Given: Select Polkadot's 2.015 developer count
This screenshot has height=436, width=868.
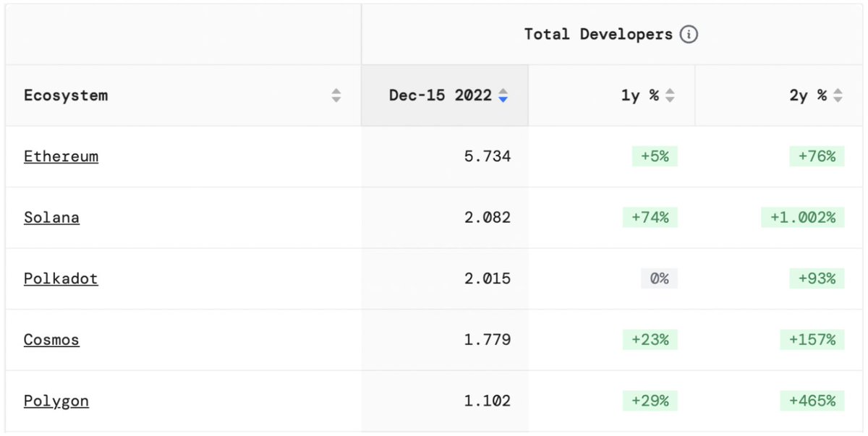Looking at the screenshot, I should 488,278.
